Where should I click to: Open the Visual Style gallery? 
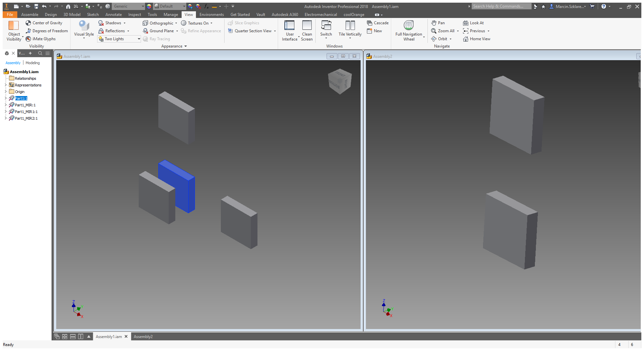click(83, 30)
